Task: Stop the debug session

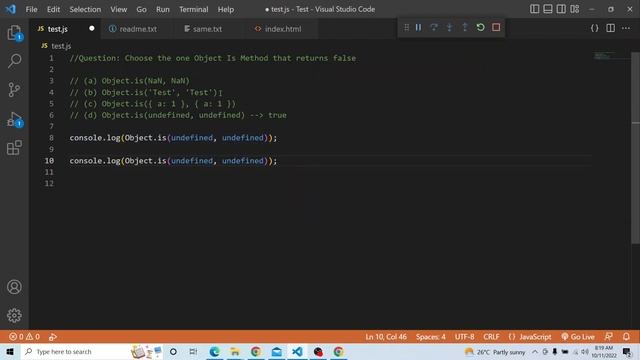Action: 496,27
